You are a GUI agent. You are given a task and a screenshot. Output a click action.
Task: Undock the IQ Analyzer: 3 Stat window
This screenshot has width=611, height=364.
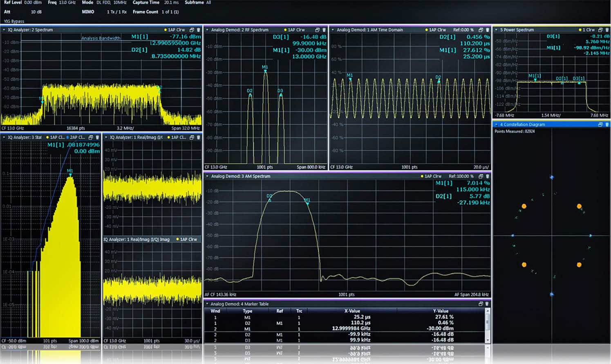point(91,137)
